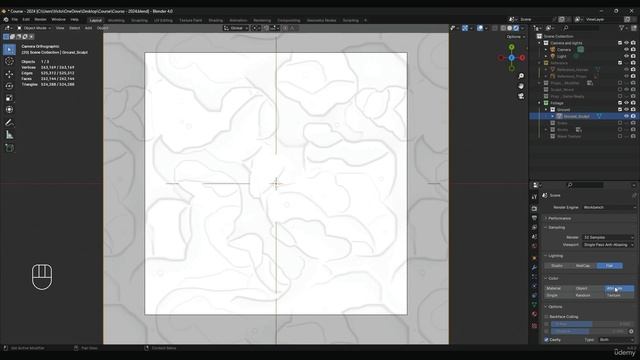This screenshot has width=640, height=360.
Task: Select the Rotate tool
Action: (x=9, y=86)
